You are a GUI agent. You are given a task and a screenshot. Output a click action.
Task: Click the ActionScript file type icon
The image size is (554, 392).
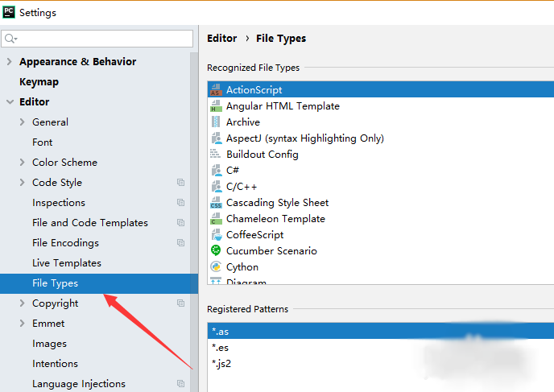click(x=216, y=90)
